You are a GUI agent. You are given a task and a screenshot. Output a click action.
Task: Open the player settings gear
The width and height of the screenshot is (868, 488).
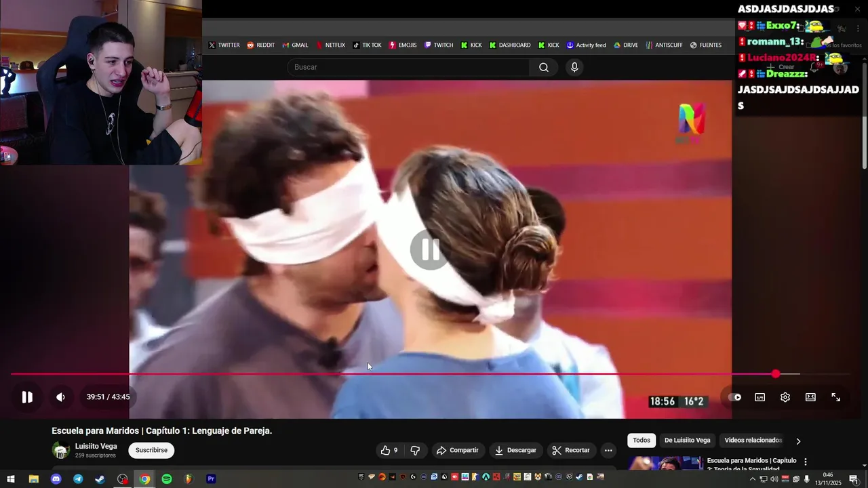point(785,397)
